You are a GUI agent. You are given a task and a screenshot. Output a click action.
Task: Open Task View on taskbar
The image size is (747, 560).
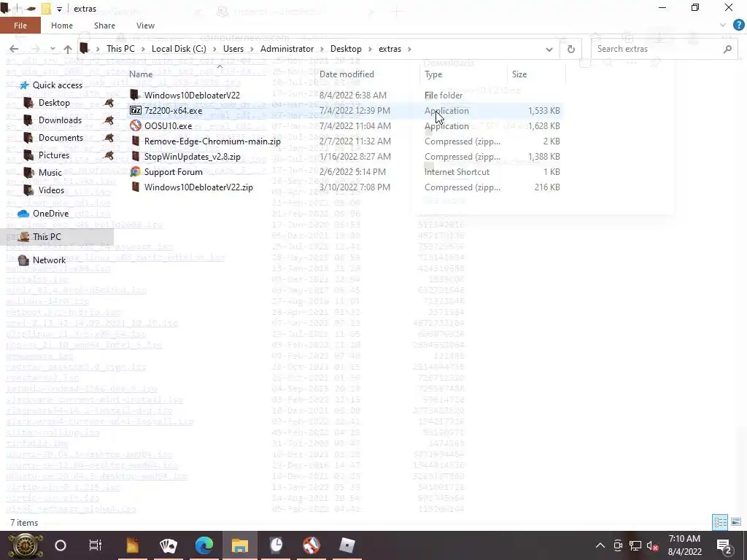click(x=96, y=545)
